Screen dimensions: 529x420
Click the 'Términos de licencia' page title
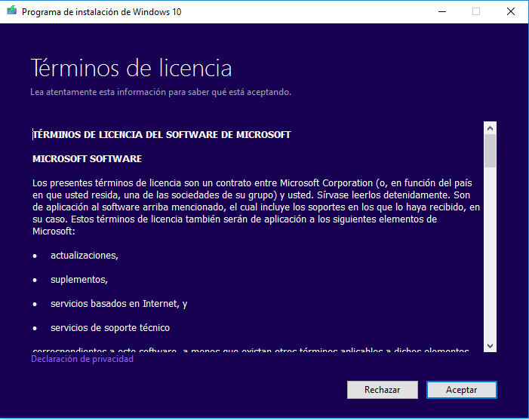pyautogui.click(x=131, y=68)
